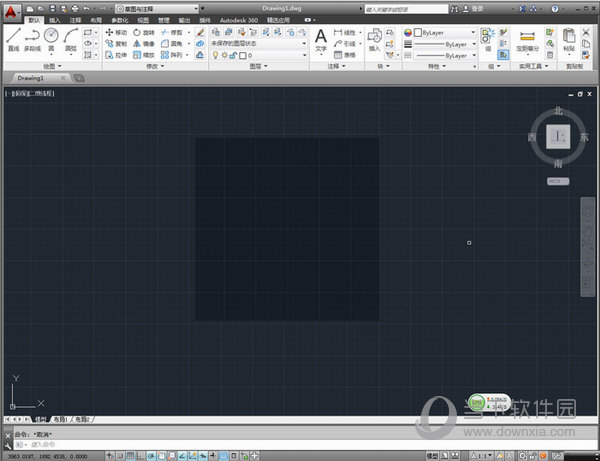Choose the Move (移动) tool
Image resolution: width=600 pixels, height=461 pixels.
click(116, 33)
